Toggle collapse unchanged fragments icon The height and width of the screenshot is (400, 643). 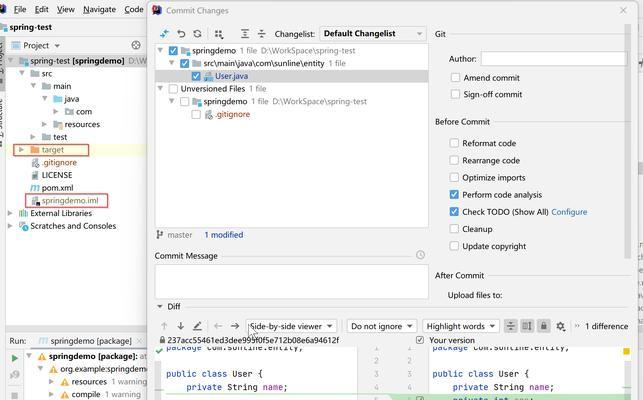[511, 326]
